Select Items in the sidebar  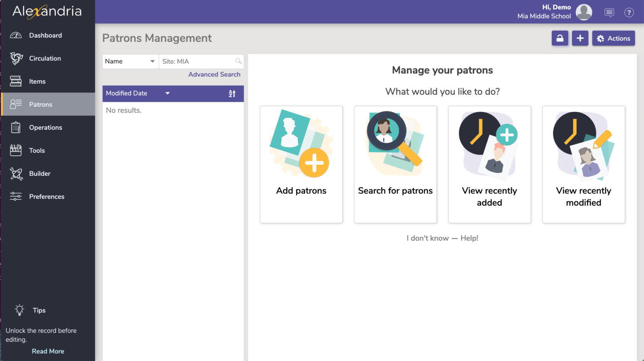tap(37, 82)
